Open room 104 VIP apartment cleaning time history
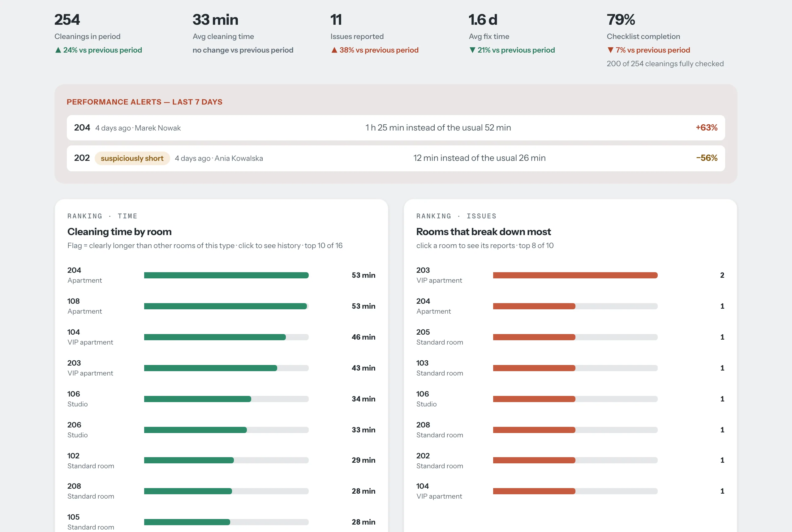This screenshot has width=792, height=532. click(x=221, y=337)
